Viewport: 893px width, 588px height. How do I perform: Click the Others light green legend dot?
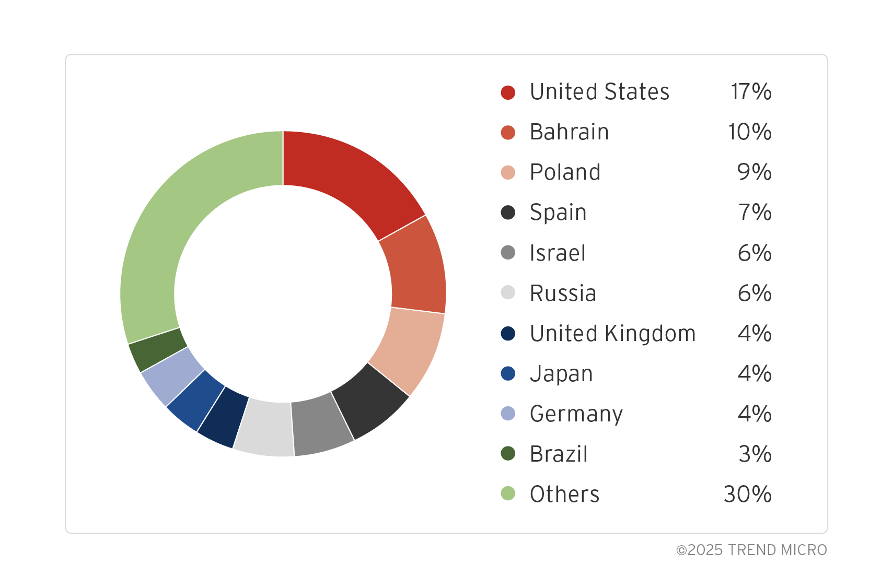508,494
